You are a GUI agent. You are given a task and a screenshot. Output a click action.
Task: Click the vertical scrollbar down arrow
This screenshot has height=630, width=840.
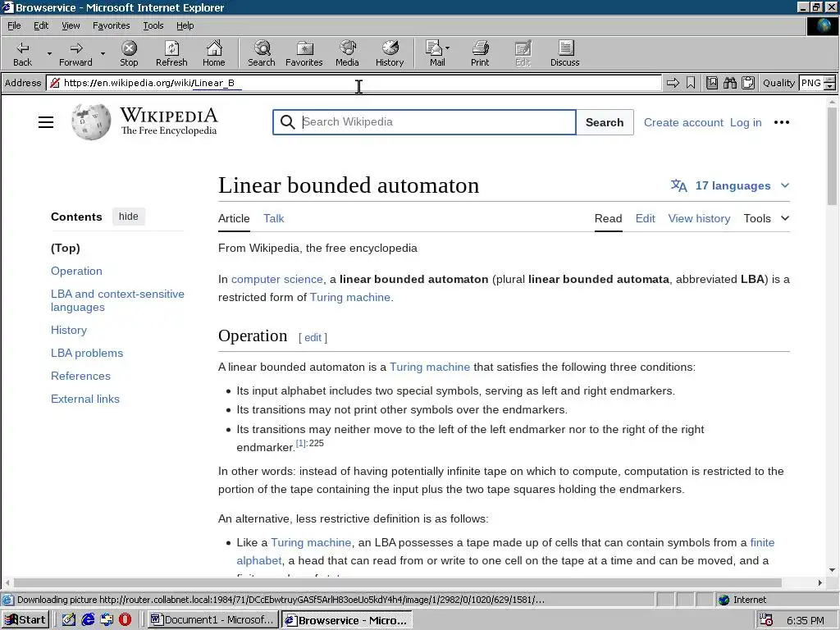pos(833,570)
